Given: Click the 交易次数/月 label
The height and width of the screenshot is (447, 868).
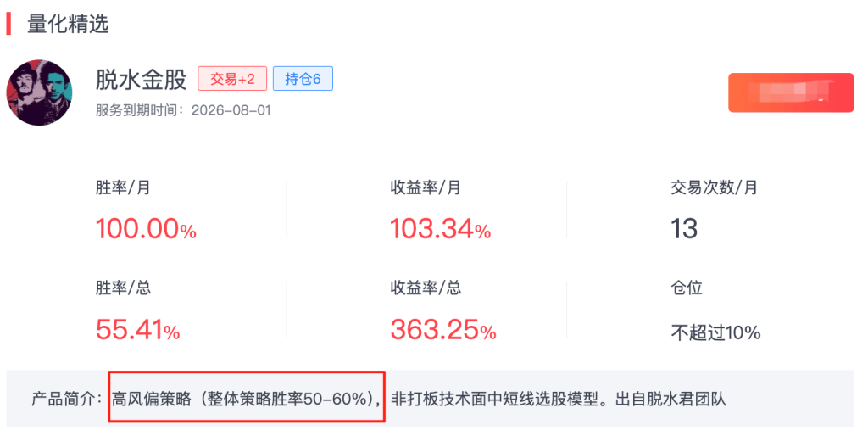Looking at the screenshot, I should pyautogui.click(x=714, y=187).
